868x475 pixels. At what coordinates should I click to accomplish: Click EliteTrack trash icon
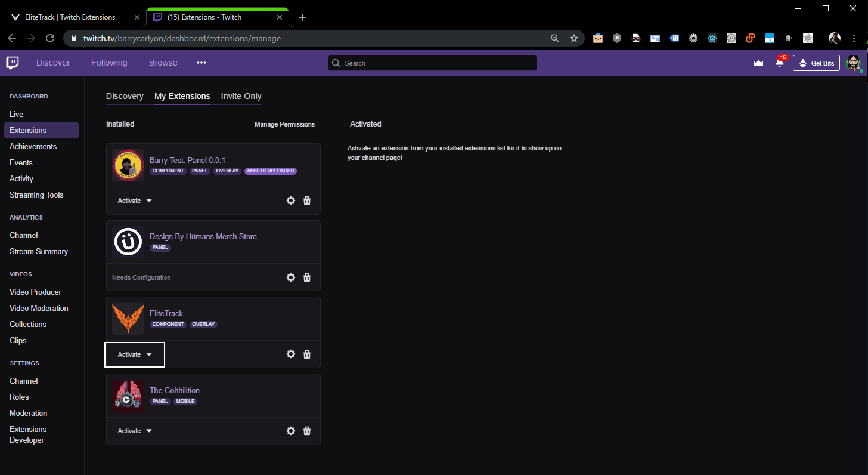[x=307, y=354]
